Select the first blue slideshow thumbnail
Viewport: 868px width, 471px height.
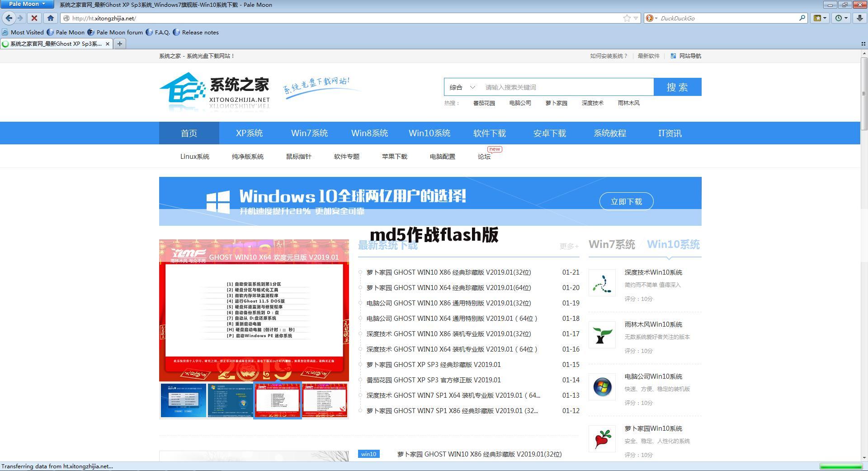tap(184, 400)
